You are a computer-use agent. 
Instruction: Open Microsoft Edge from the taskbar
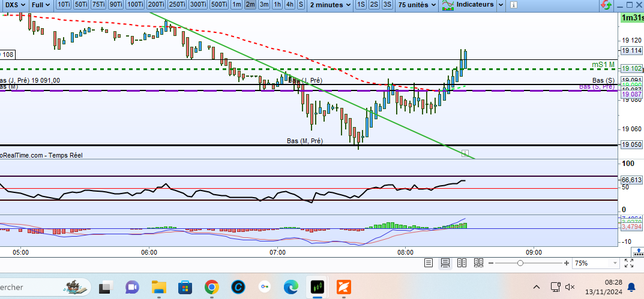tap(290, 287)
